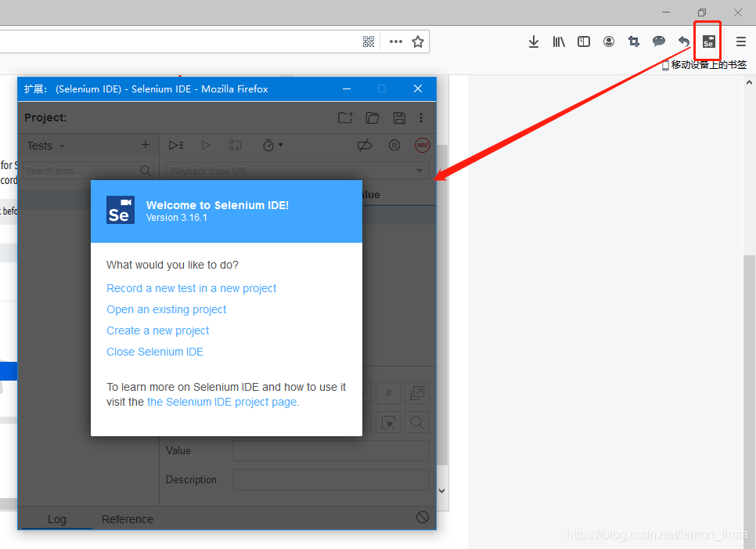Click 'Create a new project' link
The height and width of the screenshot is (549, 756).
(x=157, y=331)
